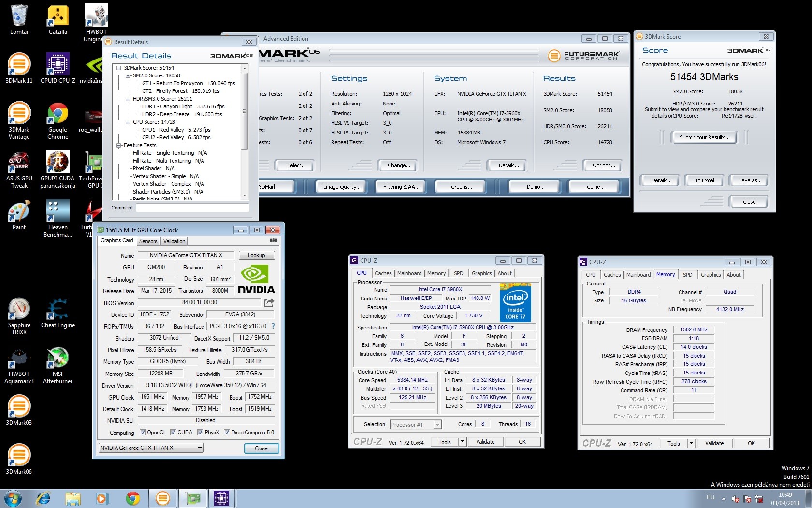Open Internet Explorer from the taskbar
This screenshot has height=508, width=812.
[43, 498]
